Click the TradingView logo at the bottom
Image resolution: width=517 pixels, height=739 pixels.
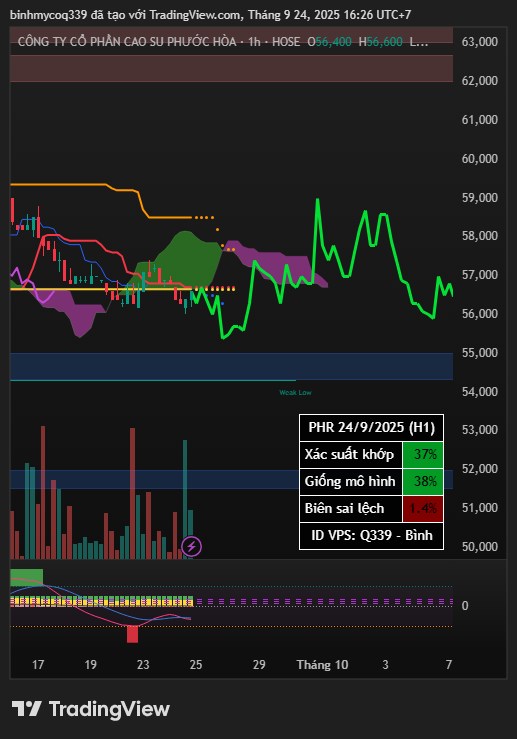click(x=90, y=709)
